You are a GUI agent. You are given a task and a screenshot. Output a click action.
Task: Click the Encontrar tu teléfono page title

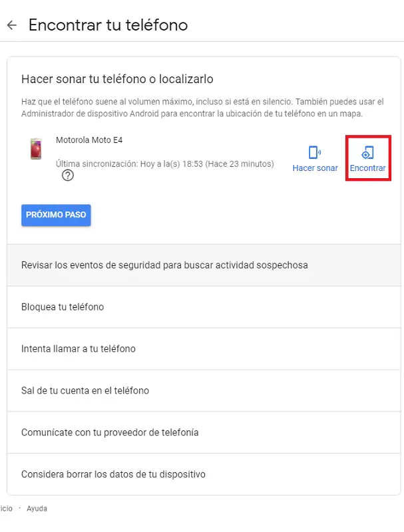[108, 25]
